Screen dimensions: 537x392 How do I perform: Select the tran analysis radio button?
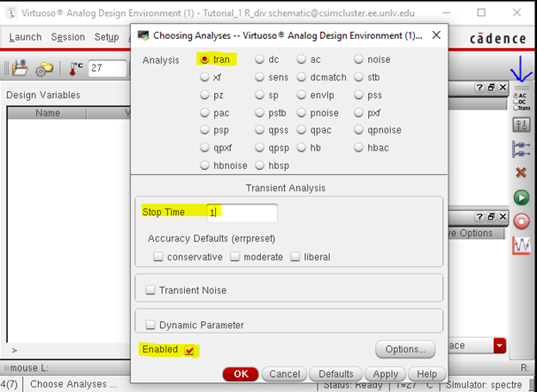204,59
